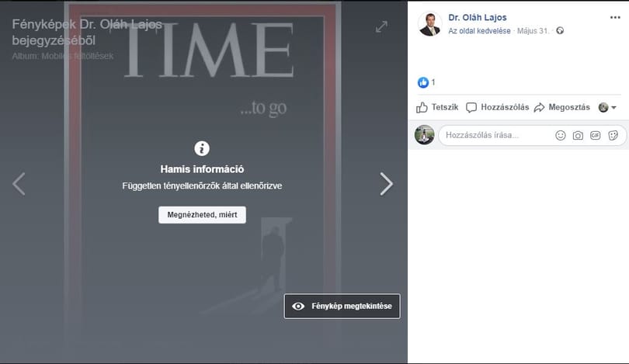Add a GIF to comment

click(x=596, y=136)
